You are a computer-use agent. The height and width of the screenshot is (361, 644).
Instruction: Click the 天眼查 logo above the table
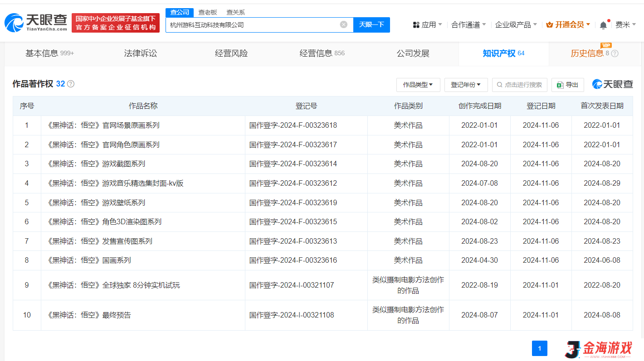pos(612,84)
